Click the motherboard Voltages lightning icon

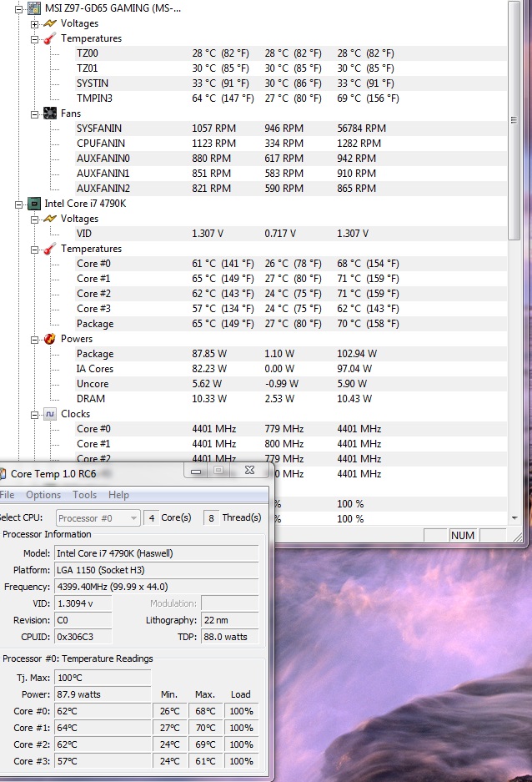[50, 23]
